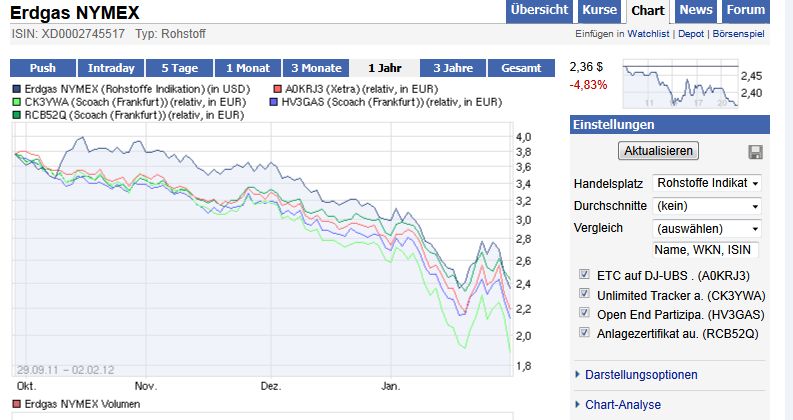Select the Intraday time range tab
The width and height of the screenshot is (793, 420).
111,68
